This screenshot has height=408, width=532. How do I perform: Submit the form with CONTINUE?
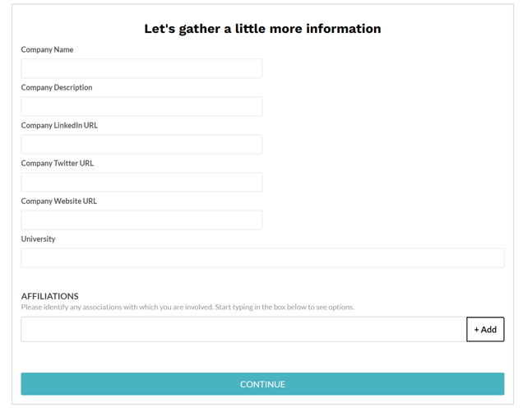tap(262, 384)
